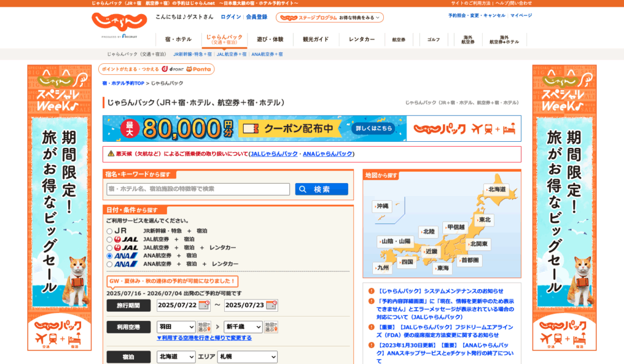Click map-select icon beside 新千歳 airport

pyautogui.click(x=271, y=327)
